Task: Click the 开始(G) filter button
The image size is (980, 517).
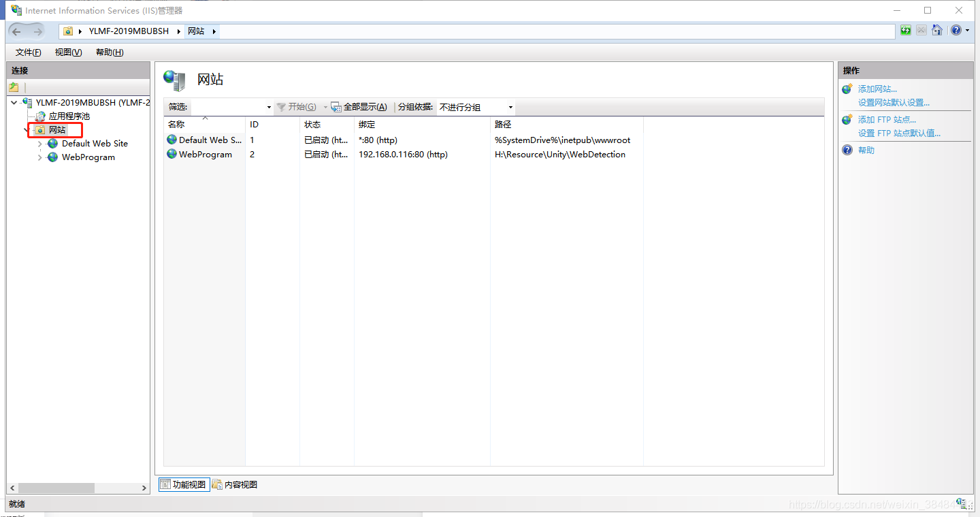Action: pos(296,107)
